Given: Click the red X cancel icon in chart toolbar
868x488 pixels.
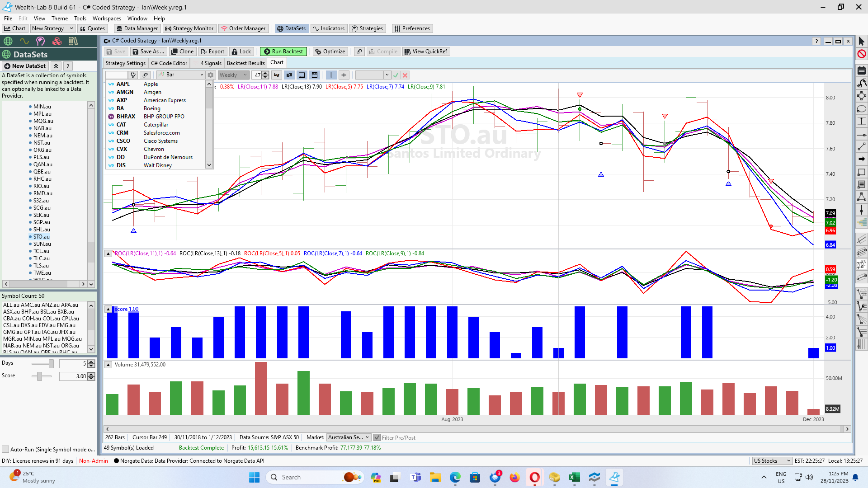Looking at the screenshot, I should tap(405, 75).
